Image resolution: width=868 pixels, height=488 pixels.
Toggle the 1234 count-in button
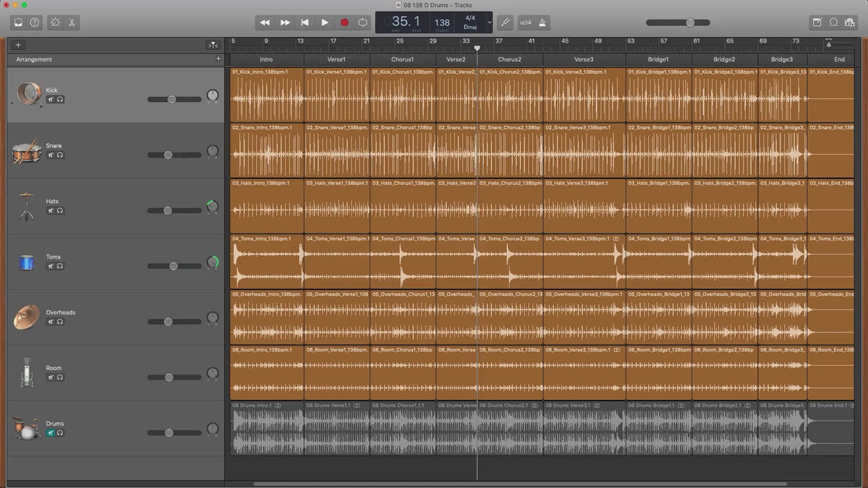[x=525, y=22]
